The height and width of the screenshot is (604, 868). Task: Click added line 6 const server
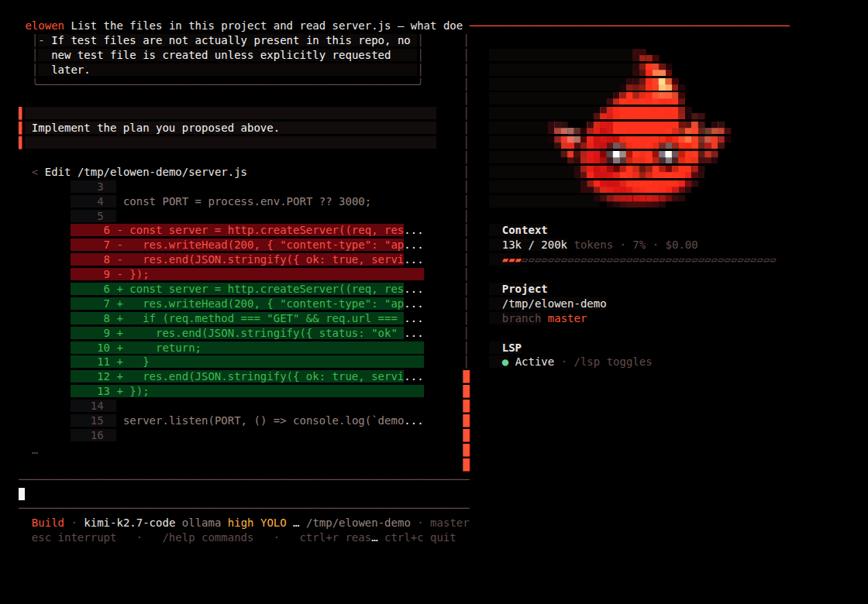pyautogui.click(x=247, y=289)
